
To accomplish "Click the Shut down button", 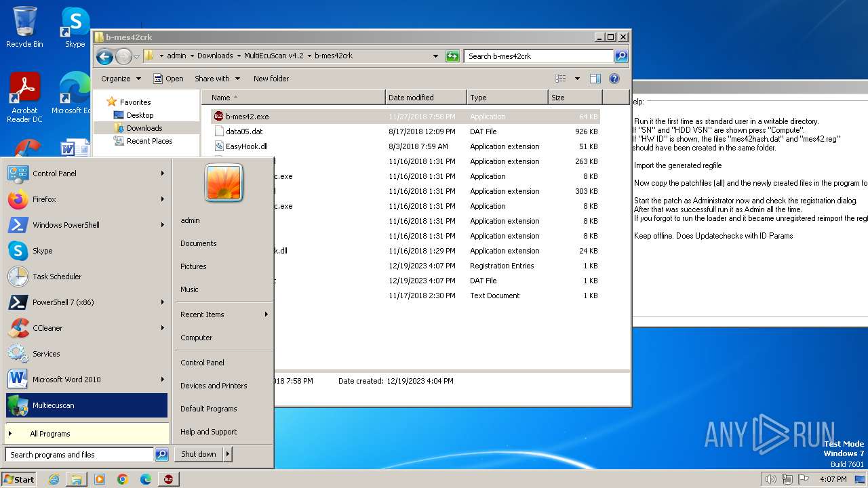I will point(199,454).
